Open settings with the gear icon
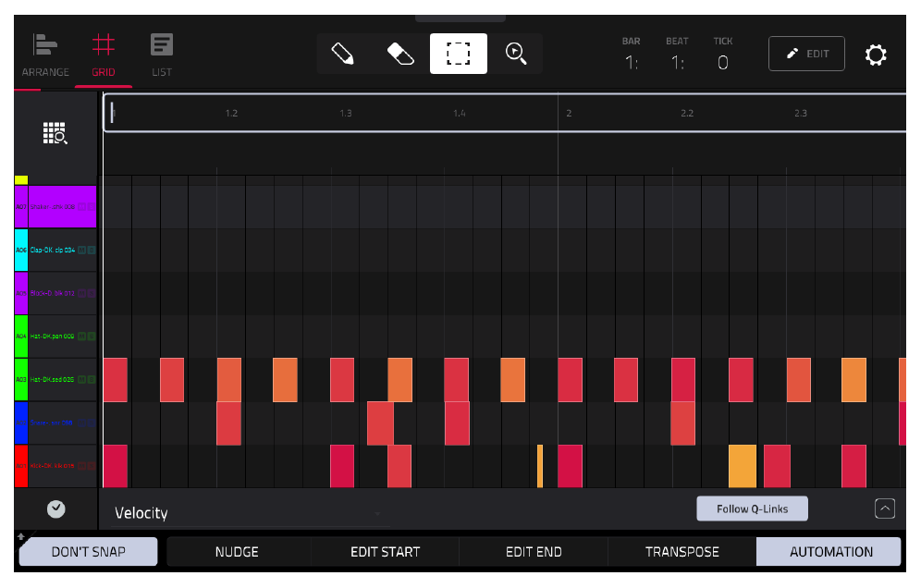Screen dimensions: 921x588 point(875,55)
